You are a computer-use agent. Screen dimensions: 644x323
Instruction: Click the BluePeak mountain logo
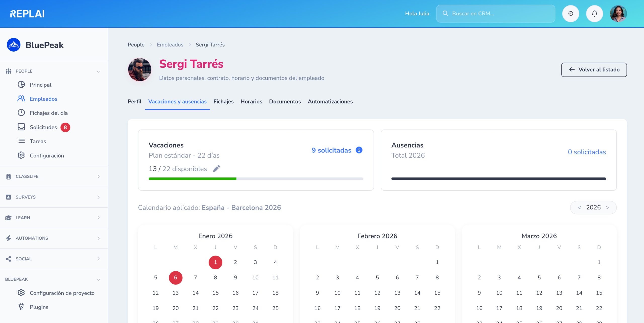[14, 45]
